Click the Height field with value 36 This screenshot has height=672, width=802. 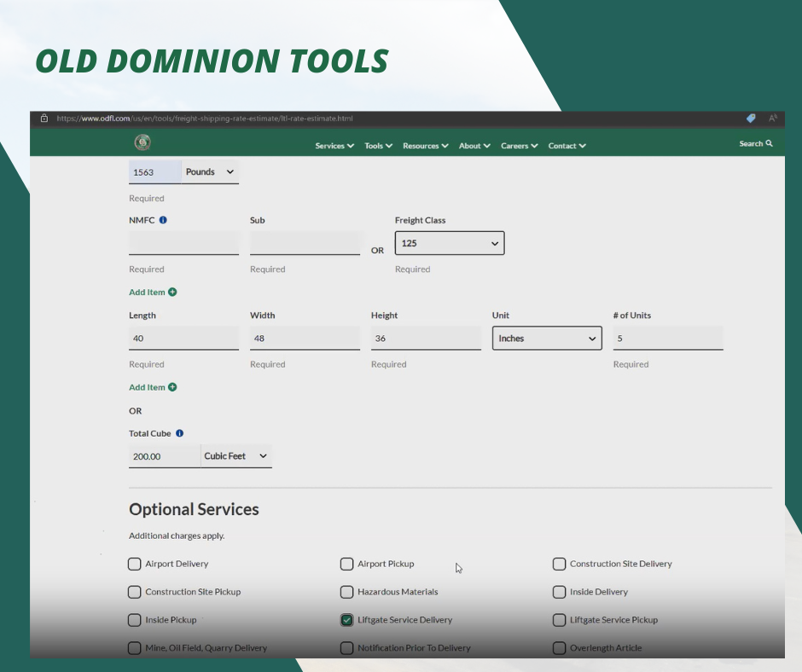pyautogui.click(x=426, y=338)
